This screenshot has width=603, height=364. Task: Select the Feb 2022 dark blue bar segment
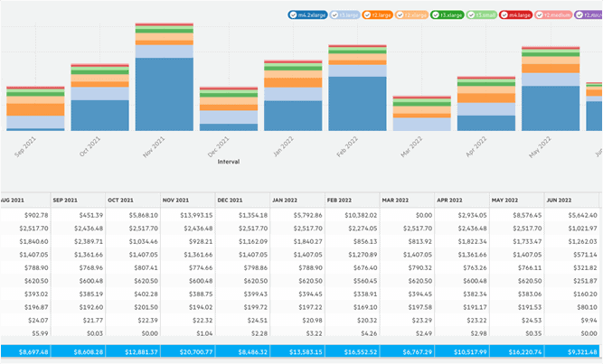click(357, 104)
